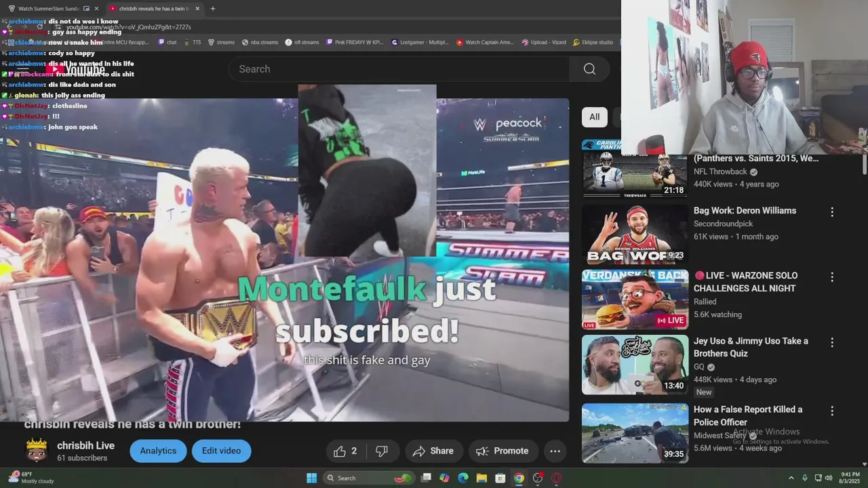Viewport: 868px width, 488px height.
Task: Switch to Google Chrome in the taskbar
Action: [519, 478]
